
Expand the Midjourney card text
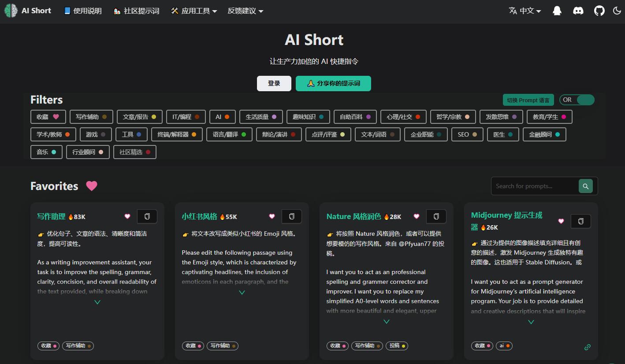[x=531, y=322]
